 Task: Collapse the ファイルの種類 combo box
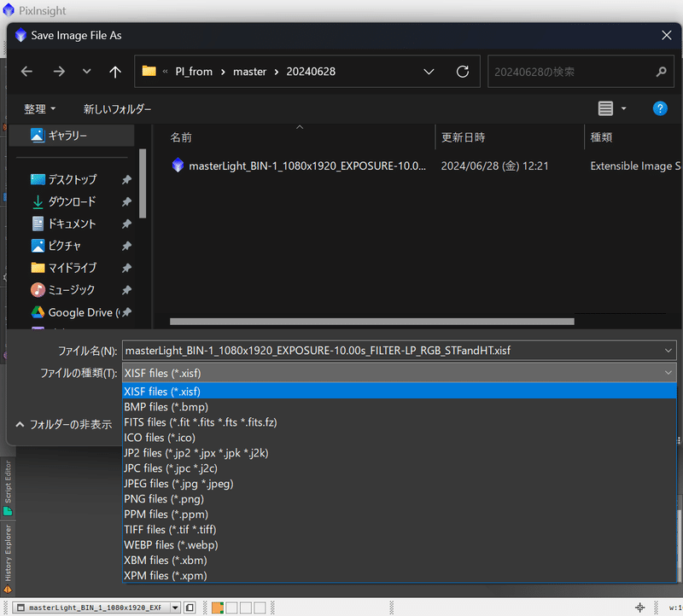[x=668, y=373]
